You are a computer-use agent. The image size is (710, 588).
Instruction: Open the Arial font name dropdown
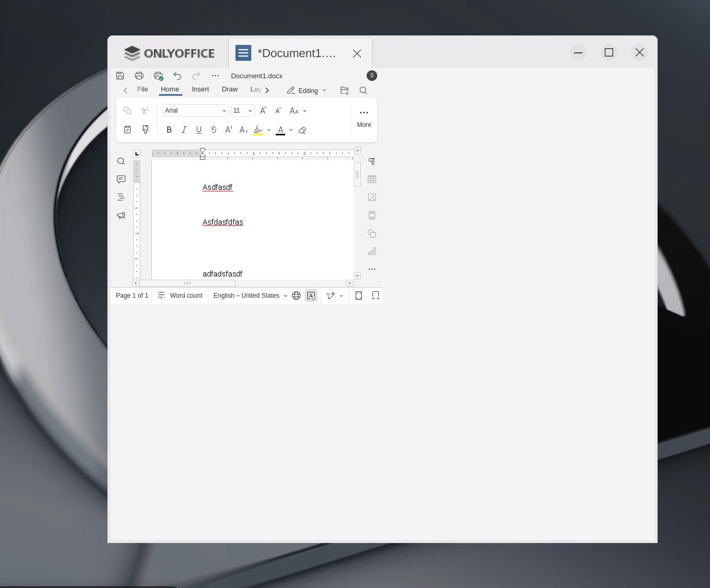(x=195, y=111)
